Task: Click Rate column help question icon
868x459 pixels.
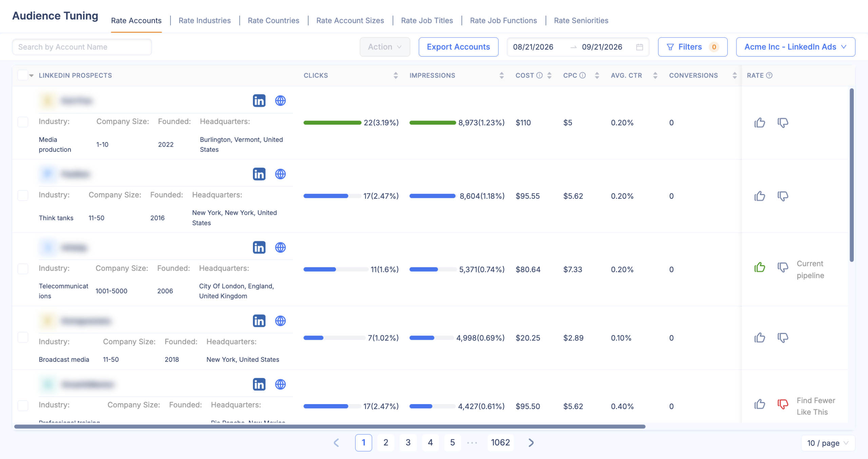Action: 769,76
